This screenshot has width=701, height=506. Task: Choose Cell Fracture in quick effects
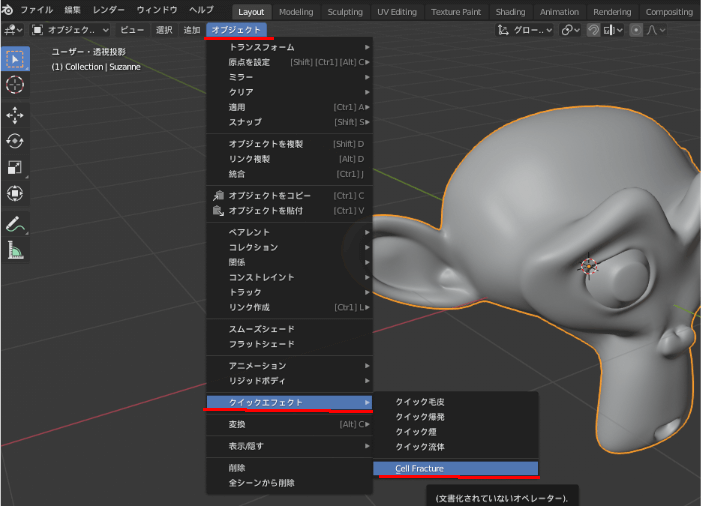pyautogui.click(x=456, y=468)
